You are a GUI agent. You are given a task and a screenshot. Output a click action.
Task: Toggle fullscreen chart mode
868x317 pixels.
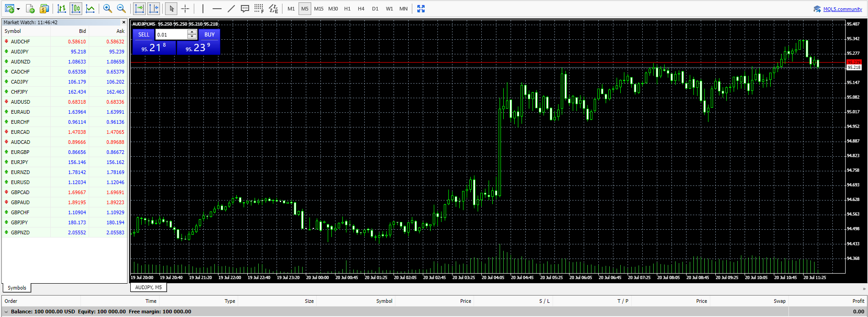(x=421, y=9)
